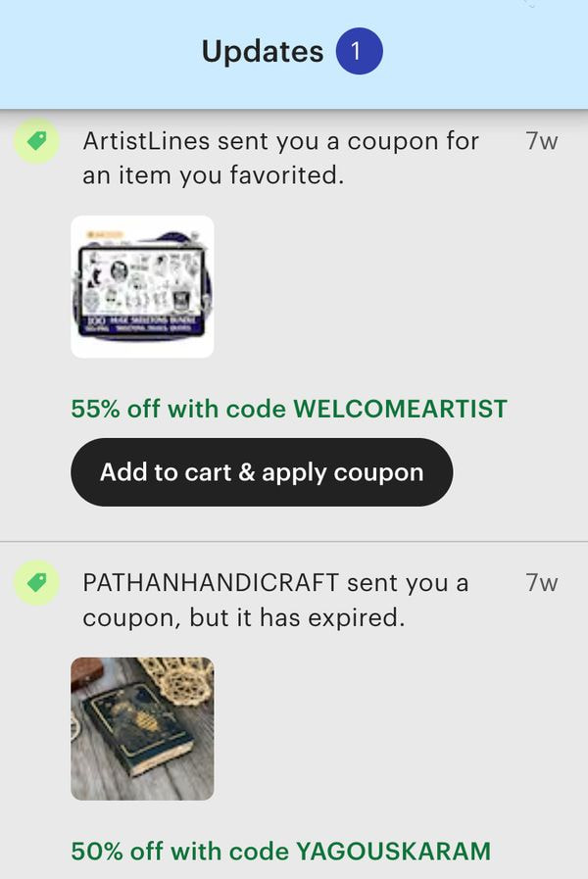Tap the 55% off WELCOMEARTIST code text
The height and width of the screenshot is (879, 588).
(x=289, y=409)
